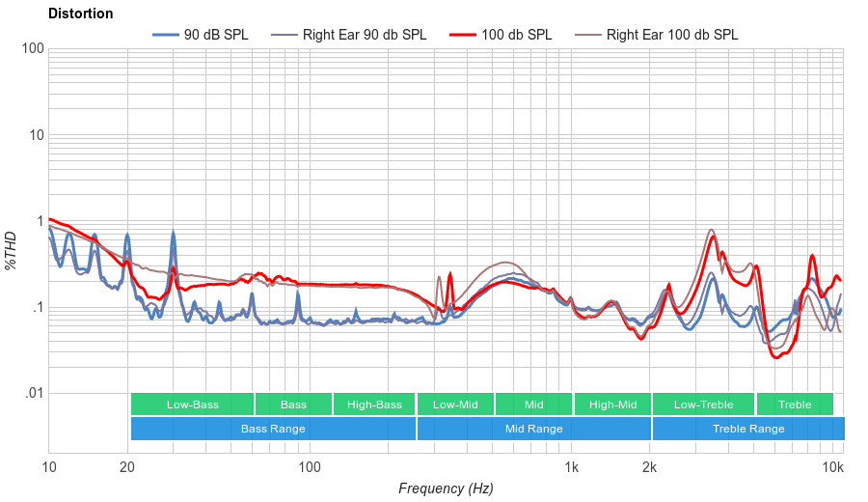
Task: Click the High-Bass band label
Action: (x=374, y=404)
